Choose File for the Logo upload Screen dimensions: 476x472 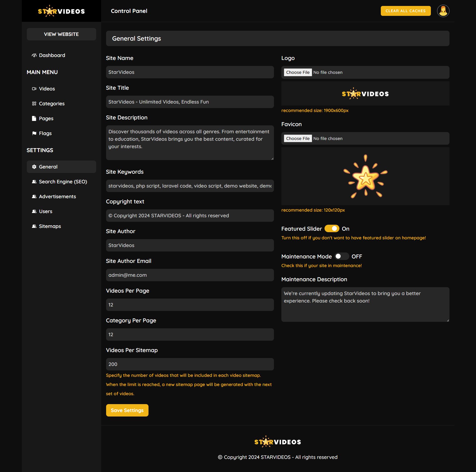coord(298,72)
